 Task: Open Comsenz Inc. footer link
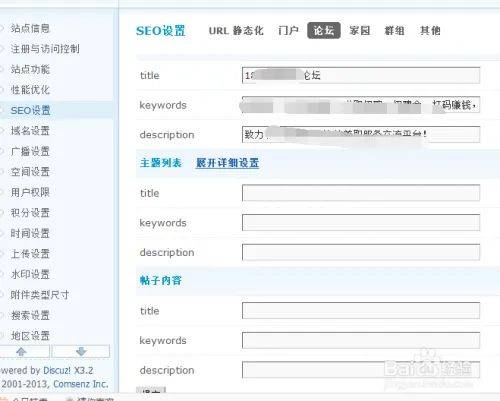pos(81,384)
